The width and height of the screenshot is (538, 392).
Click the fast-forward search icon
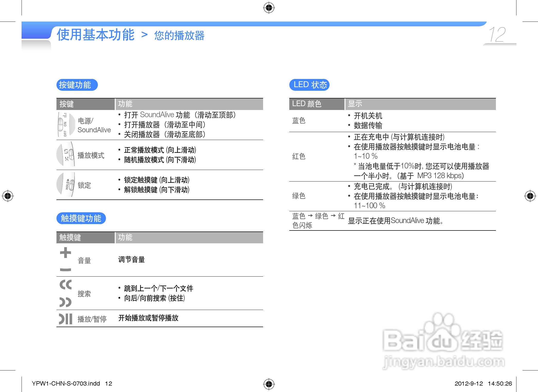(65, 302)
